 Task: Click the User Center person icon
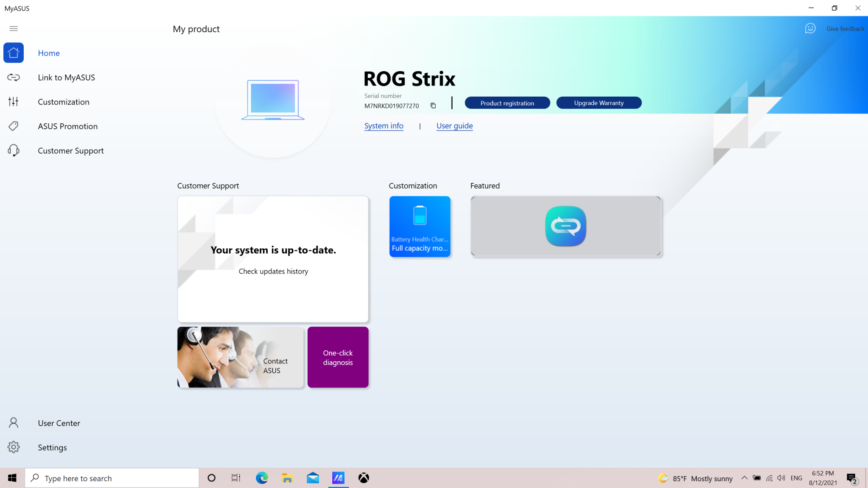(14, 423)
